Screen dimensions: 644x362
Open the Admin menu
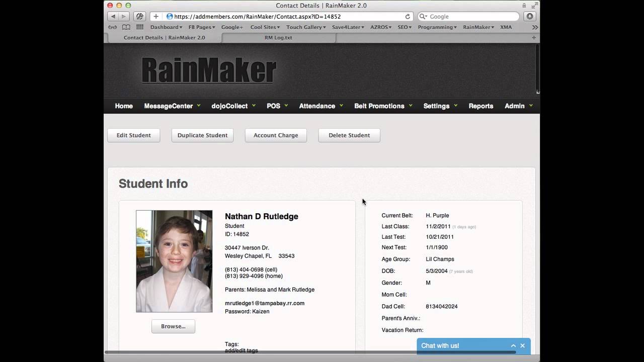(519, 106)
